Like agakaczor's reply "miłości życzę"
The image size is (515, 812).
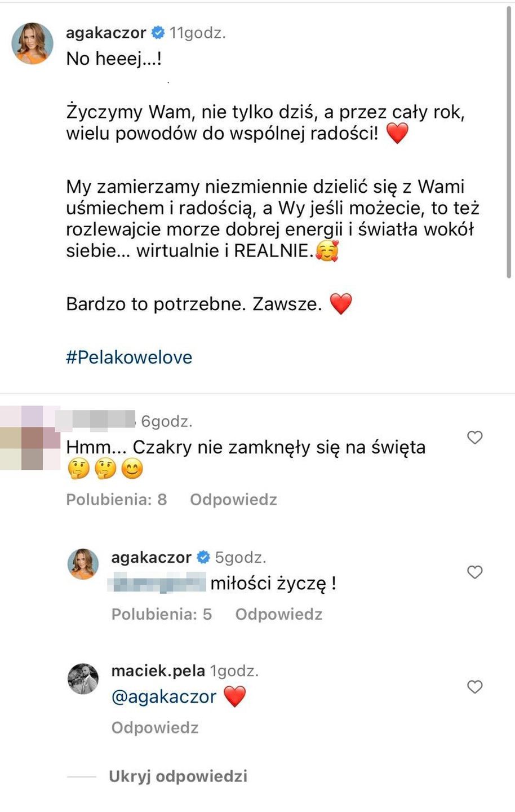pos(475,572)
